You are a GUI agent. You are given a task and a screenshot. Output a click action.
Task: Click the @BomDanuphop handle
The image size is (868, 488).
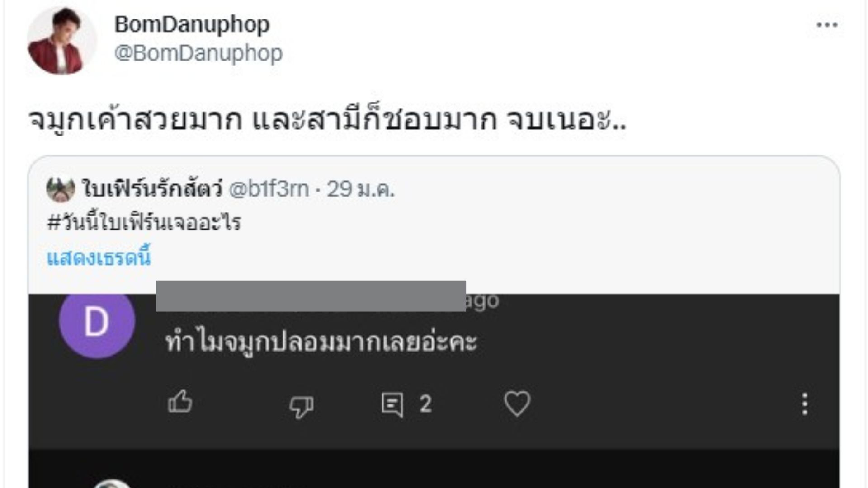[198, 53]
